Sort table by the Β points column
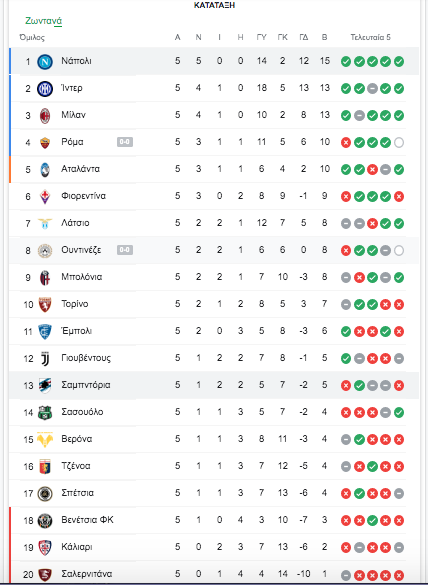 coord(324,37)
